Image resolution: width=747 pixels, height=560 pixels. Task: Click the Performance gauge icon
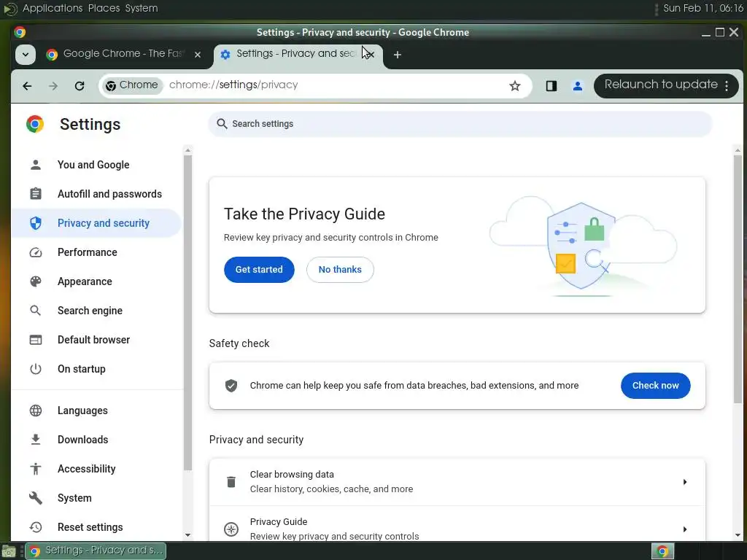[36, 252]
